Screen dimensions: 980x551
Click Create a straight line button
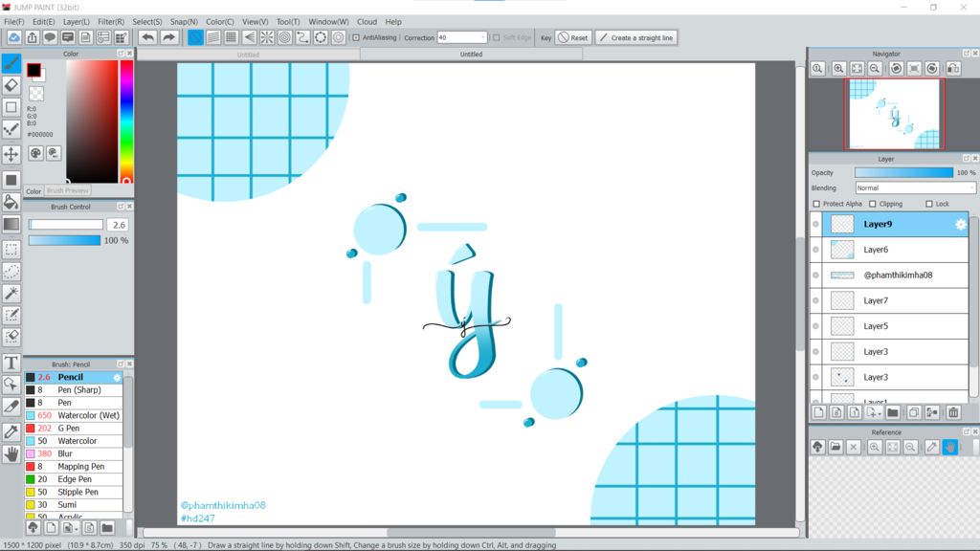[x=636, y=37]
